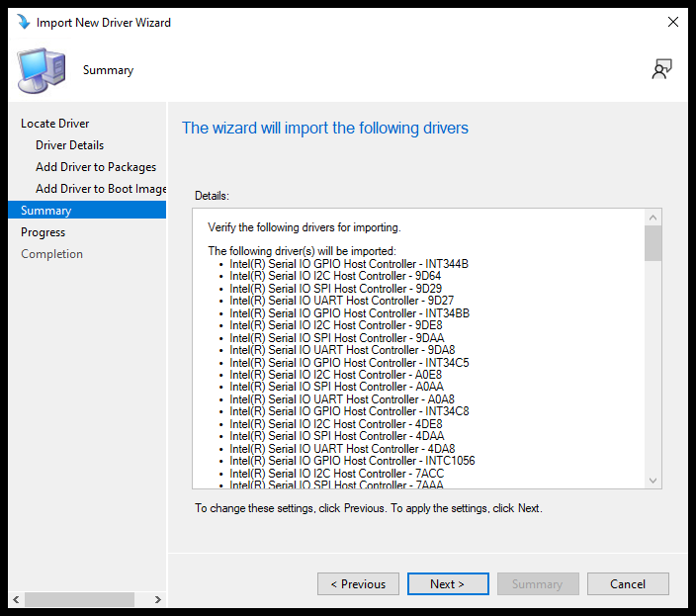This screenshot has height=616, width=696.
Task: Click the GPIO Host Controller INT344B entry
Action: [x=349, y=264]
